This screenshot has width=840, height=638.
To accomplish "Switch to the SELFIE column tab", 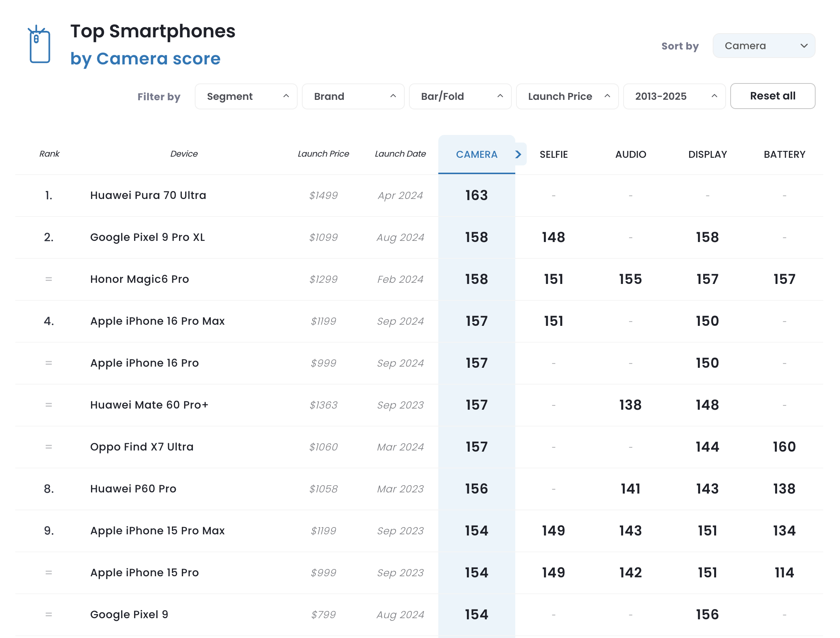I will coord(553,154).
